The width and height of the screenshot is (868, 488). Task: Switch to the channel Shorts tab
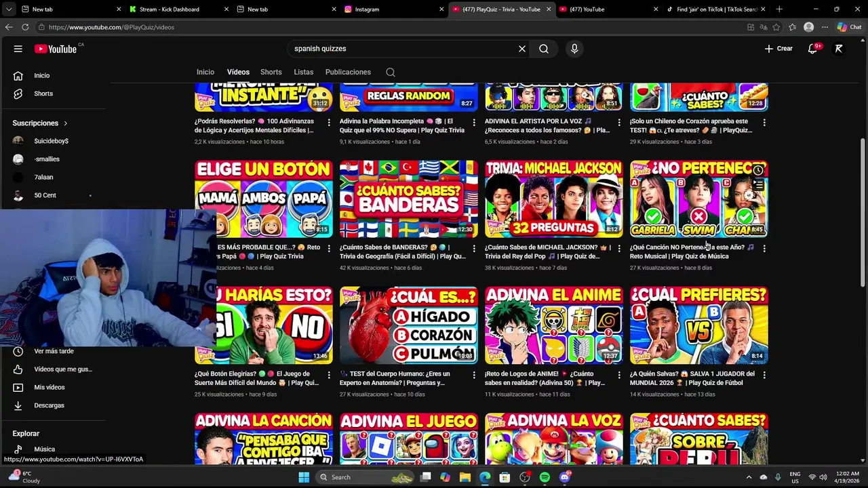point(271,72)
